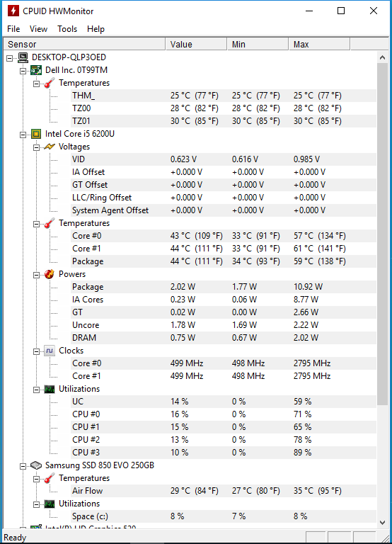Click the CPU Temperatures thermometer icon
Screen dimensions: 392x544
(50, 223)
